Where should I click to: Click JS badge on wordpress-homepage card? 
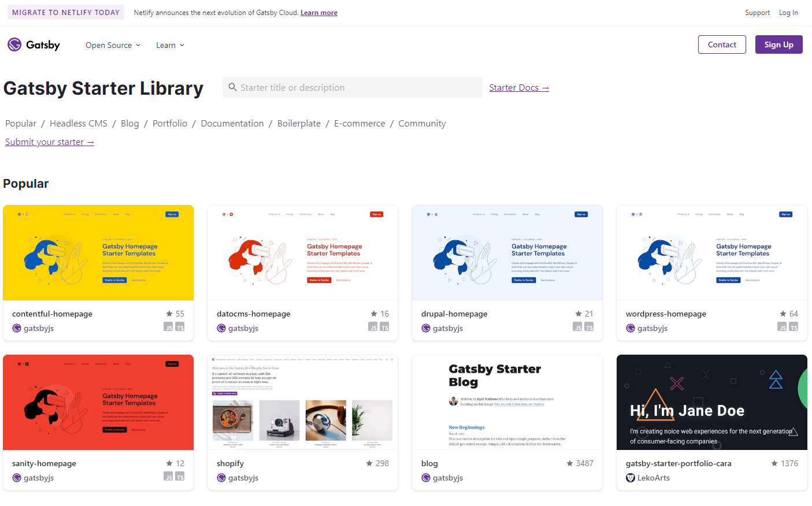(782, 326)
